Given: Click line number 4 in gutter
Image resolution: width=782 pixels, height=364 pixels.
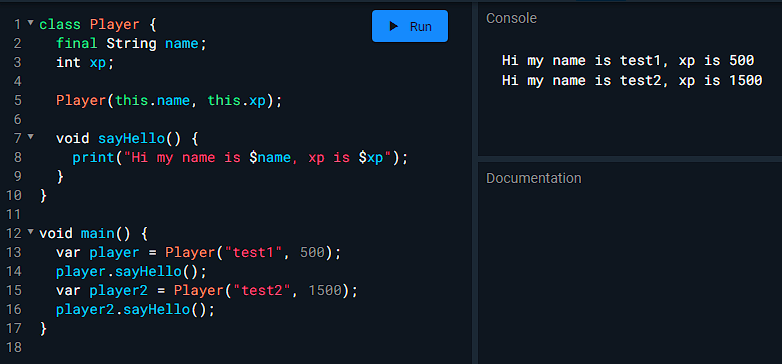Looking at the screenshot, I should click(x=18, y=81).
